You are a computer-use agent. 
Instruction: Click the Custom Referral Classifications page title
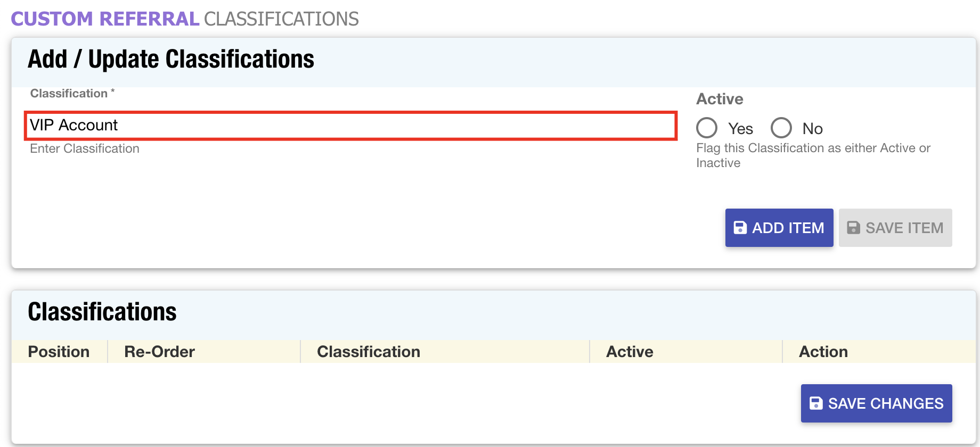(185, 19)
